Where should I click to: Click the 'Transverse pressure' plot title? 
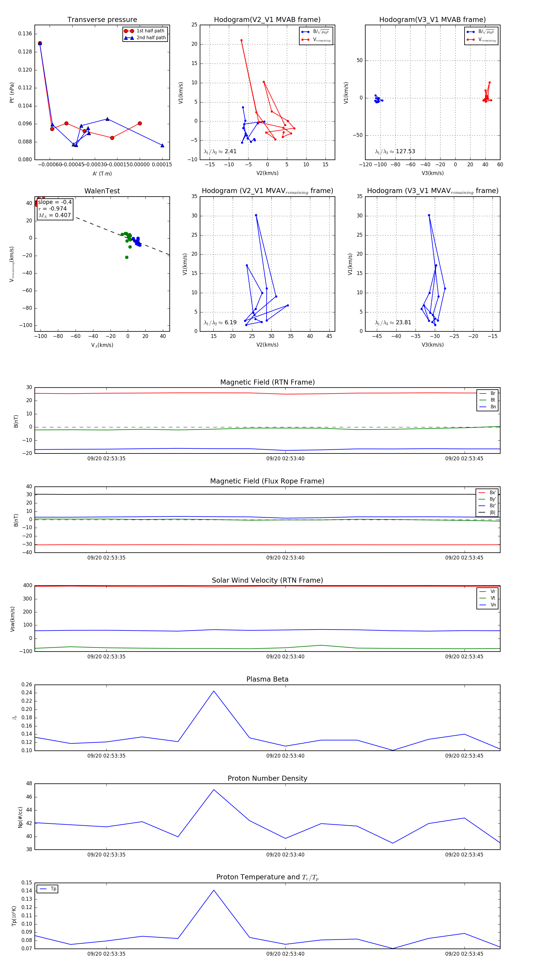coord(102,20)
